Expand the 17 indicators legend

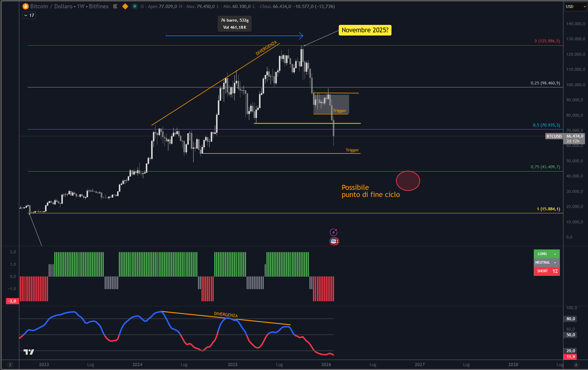[x=29, y=15]
